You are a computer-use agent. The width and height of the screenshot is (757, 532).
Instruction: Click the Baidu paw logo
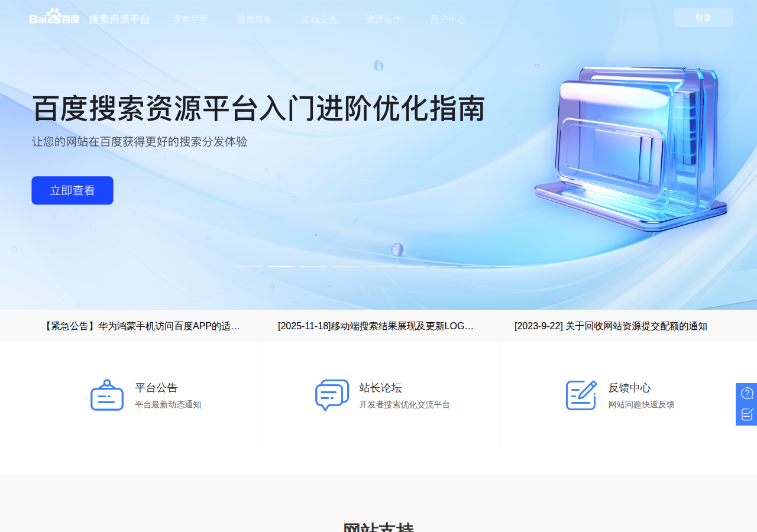click(54, 17)
